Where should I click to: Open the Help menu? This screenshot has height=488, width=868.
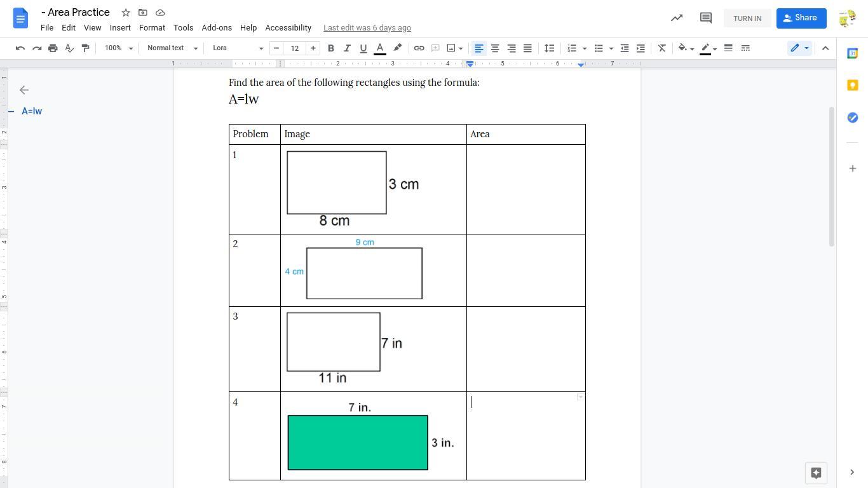[248, 28]
